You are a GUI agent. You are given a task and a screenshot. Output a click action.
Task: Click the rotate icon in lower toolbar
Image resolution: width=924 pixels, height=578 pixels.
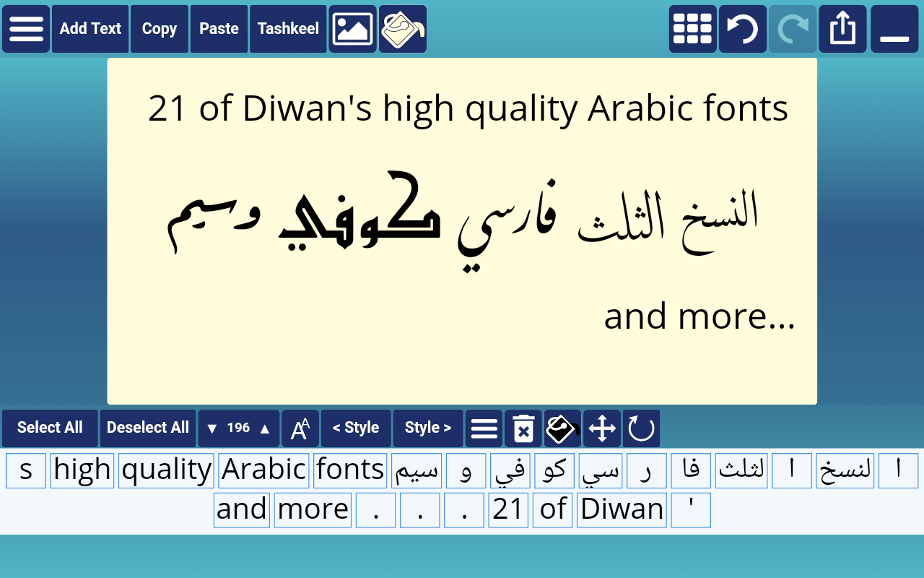coord(641,428)
